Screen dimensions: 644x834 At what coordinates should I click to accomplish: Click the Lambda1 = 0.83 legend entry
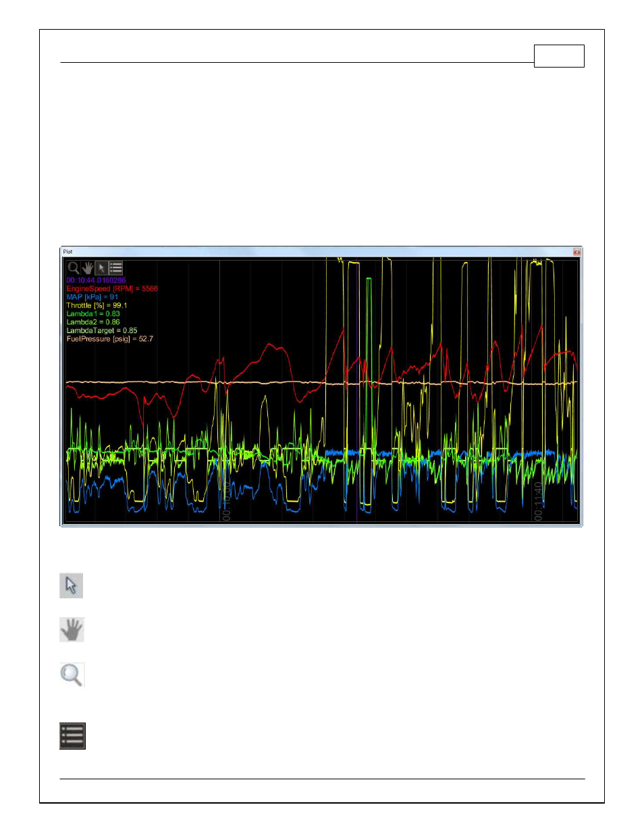click(93, 314)
